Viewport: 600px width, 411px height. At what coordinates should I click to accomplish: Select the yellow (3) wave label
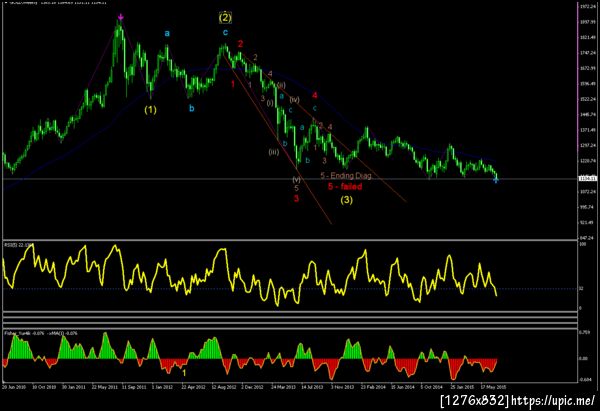[x=347, y=200]
